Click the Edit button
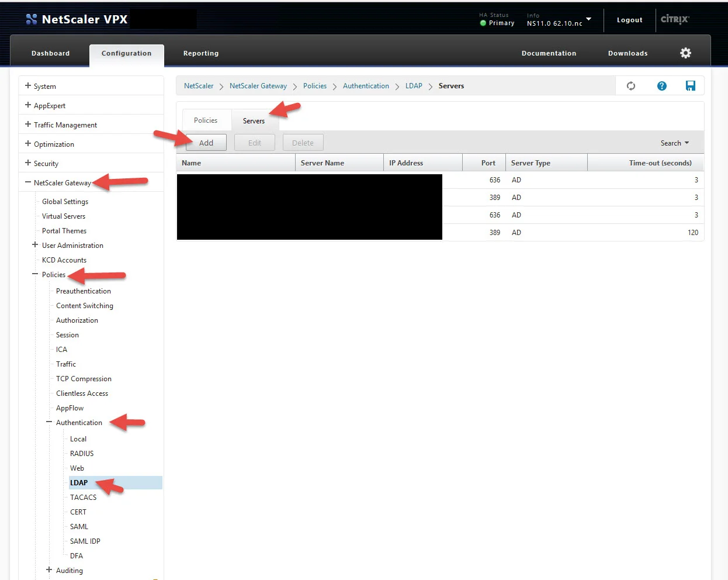Screen dimensions: 728x580 (255, 143)
